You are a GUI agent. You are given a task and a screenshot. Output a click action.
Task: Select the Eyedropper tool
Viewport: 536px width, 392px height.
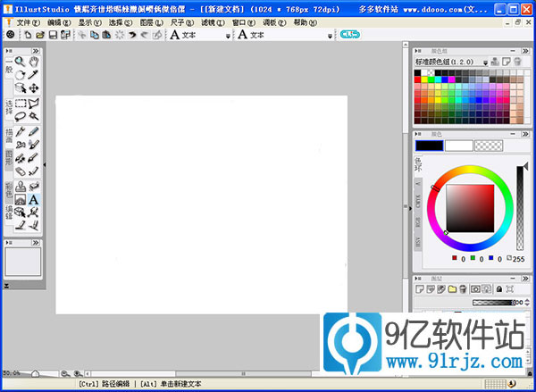coord(34,75)
